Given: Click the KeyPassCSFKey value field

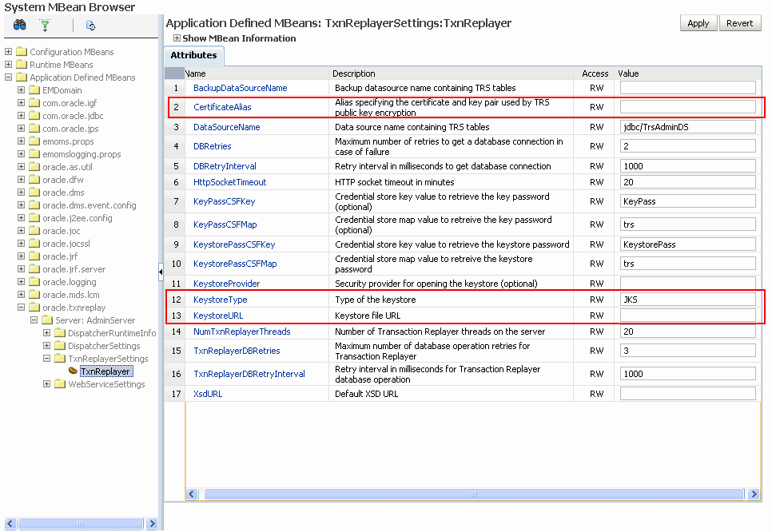Looking at the screenshot, I should pos(687,200).
